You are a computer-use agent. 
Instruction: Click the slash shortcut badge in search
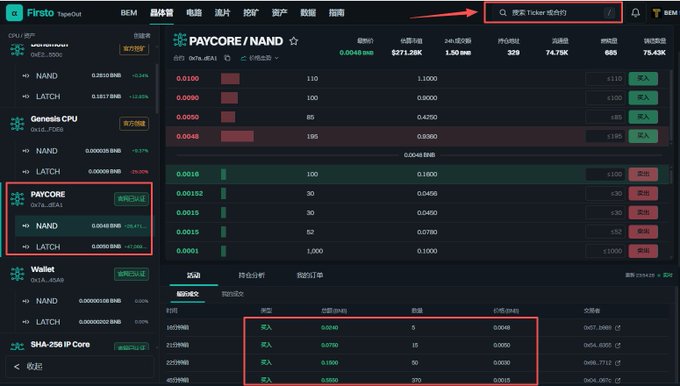pos(609,13)
